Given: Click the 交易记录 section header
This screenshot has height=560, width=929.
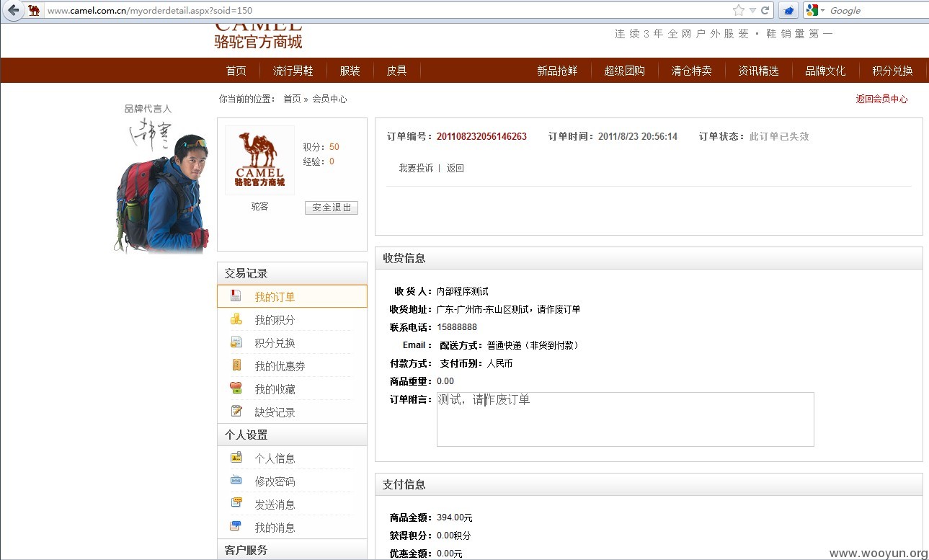Looking at the screenshot, I should 292,273.
